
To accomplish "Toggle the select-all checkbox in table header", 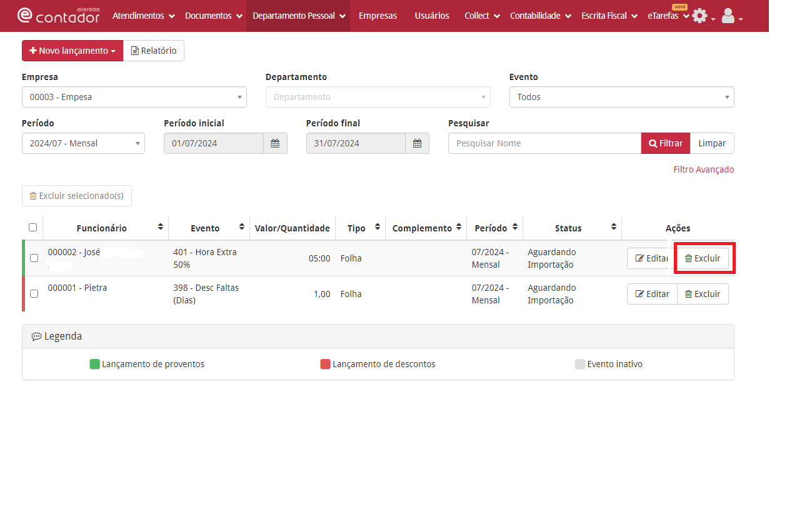I will tap(33, 228).
